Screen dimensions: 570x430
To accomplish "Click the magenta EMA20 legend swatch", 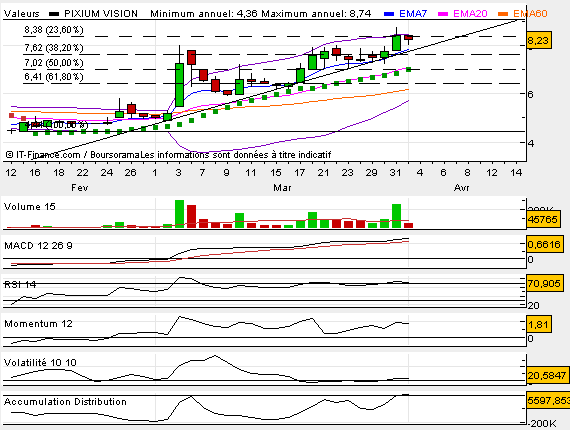I will [443, 14].
